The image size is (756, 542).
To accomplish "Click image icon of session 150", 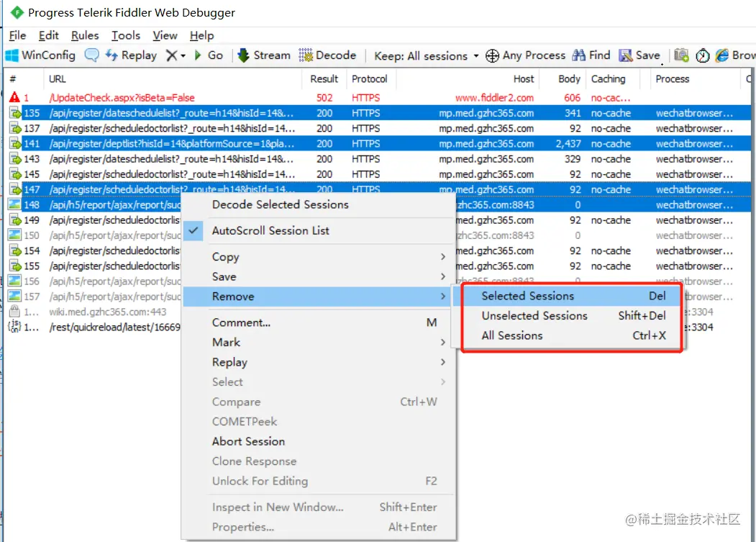I will tap(15, 235).
